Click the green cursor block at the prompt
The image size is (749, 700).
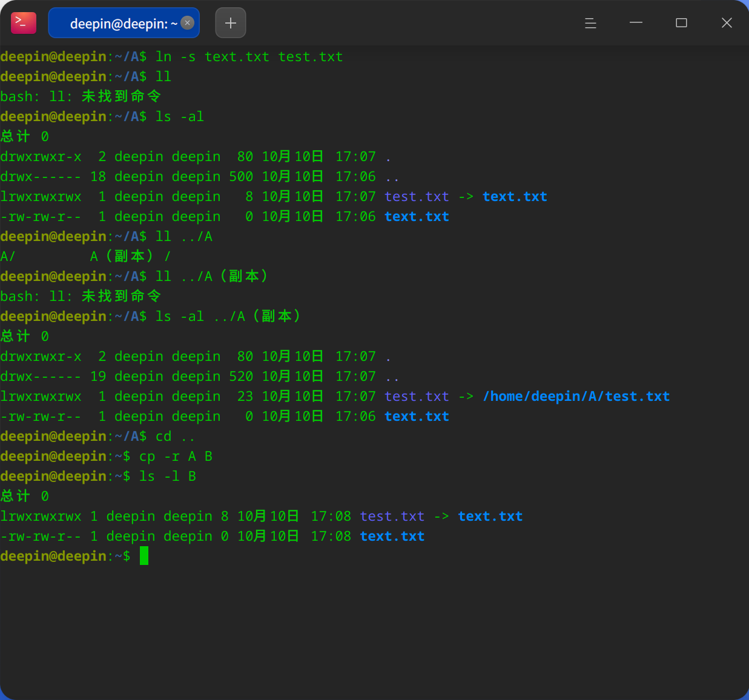pos(144,556)
